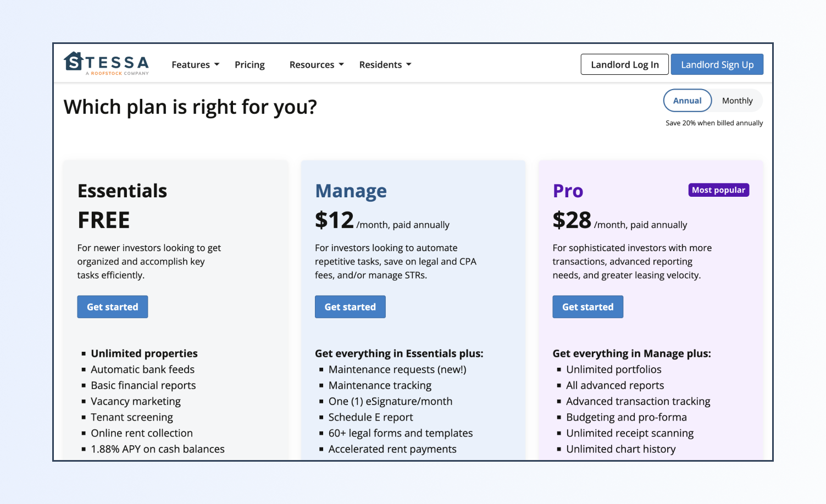Viewport: 826px width, 504px height.
Task: Get started with Pro plan
Action: tap(587, 307)
